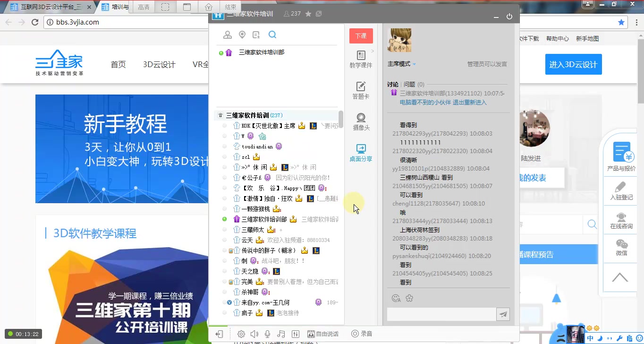644x344 pixels.
Task: Select user 三藏师太 in the list
Action: click(252, 230)
